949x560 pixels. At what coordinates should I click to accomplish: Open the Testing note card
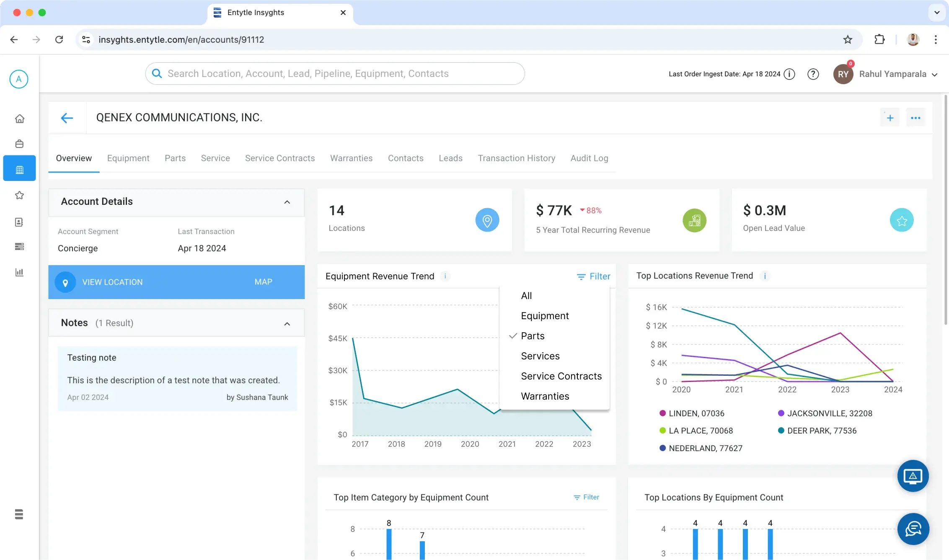coord(177,378)
